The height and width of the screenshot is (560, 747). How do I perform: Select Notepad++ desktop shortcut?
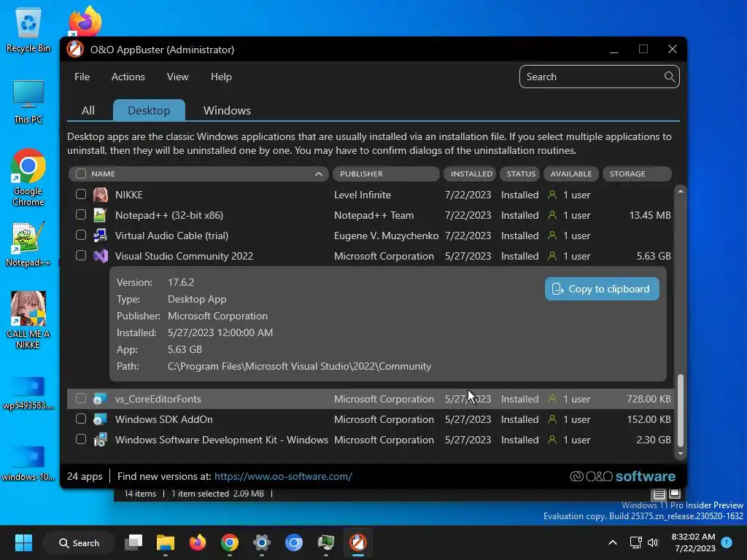(28, 244)
